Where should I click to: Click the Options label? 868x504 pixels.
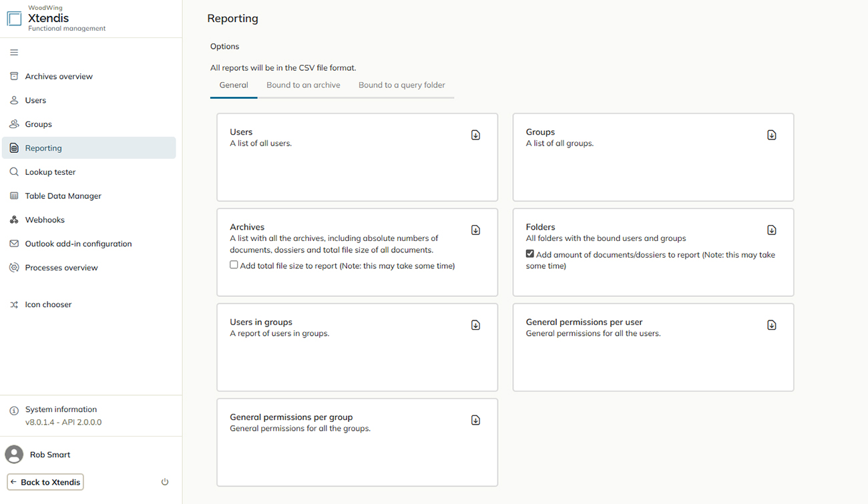coord(224,47)
